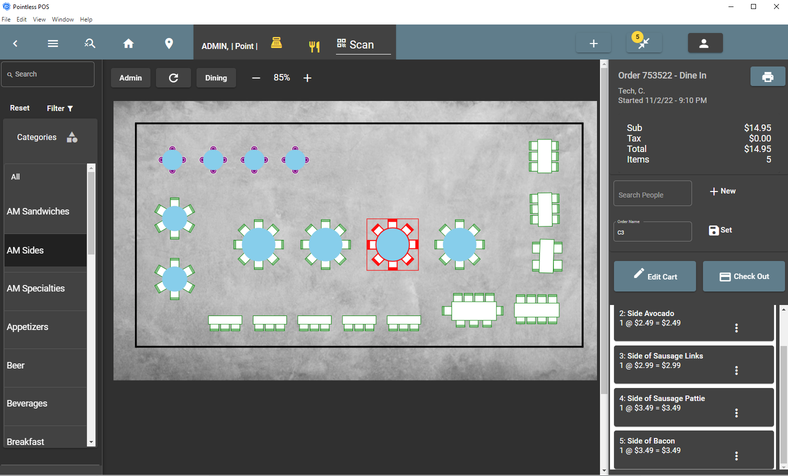This screenshot has height=476, width=788.
Task: Open options menu for Side of Sausage Pattie
Action: click(736, 413)
